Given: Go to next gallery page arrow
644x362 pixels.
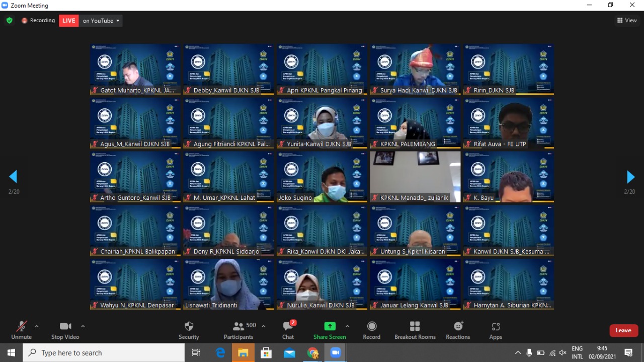Looking at the screenshot, I should pyautogui.click(x=630, y=177).
